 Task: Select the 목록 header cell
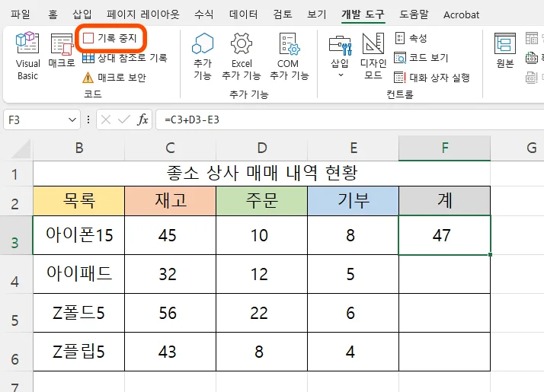coord(78,201)
